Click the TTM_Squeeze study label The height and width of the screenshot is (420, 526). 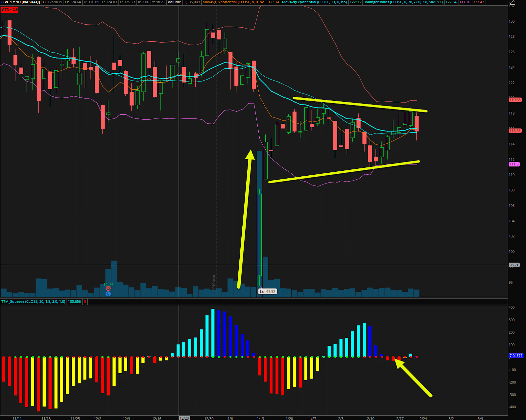click(33, 301)
